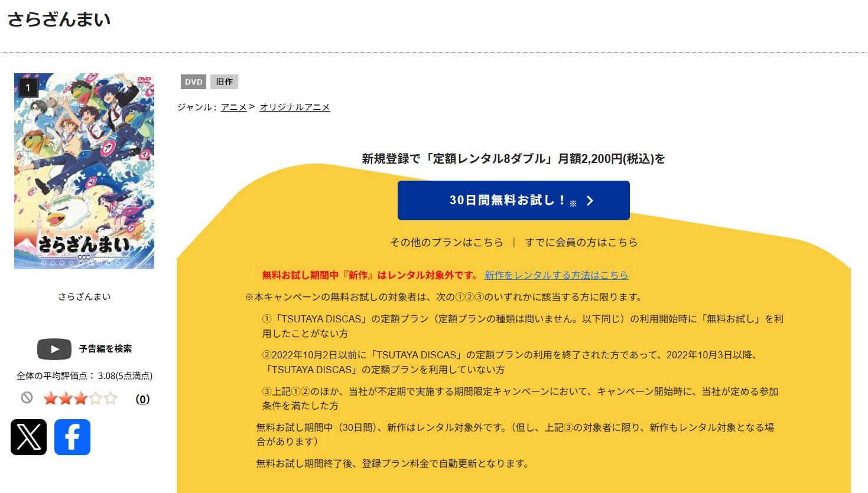Click the 旧作 (old release) badge
Viewport: 868px width, 493px height.
[x=224, y=82]
